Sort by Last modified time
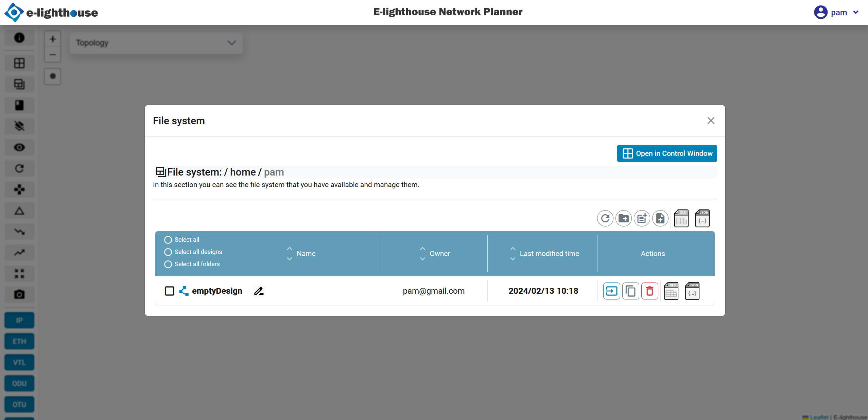Viewport: 868px width, 420px height. 513,254
